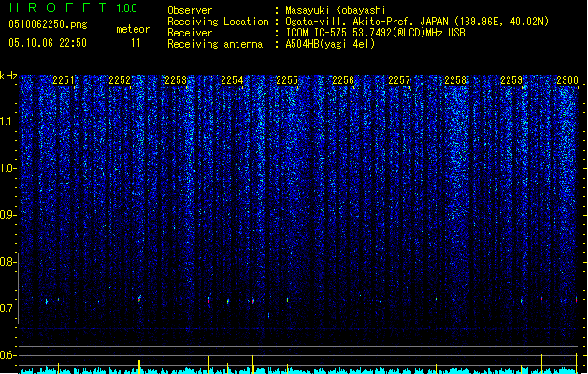Click the observer name Masayuki Kobayashi
588x374 pixels.
(x=336, y=10)
